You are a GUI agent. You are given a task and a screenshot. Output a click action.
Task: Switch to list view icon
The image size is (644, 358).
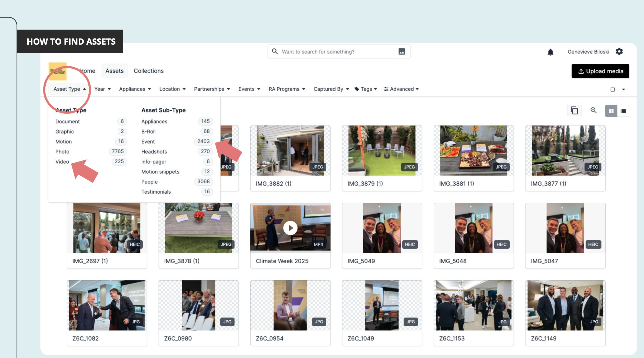[623, 111]
